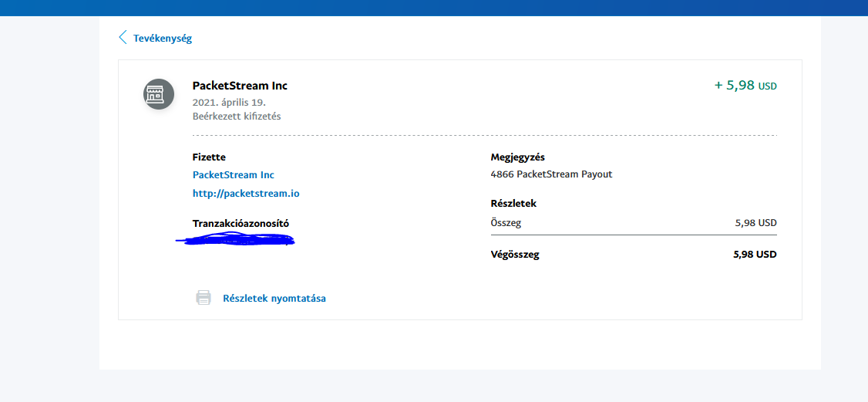868x402 pixels.
Task: Click the scribbled-out transaction ID
Action: coord(236,241)
